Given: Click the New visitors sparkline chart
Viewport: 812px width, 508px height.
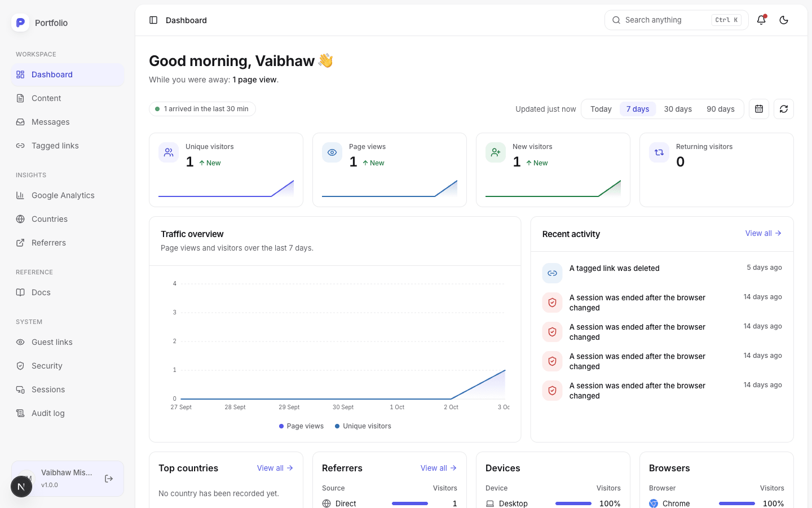Looking at the screenshot, I should 553,189.
